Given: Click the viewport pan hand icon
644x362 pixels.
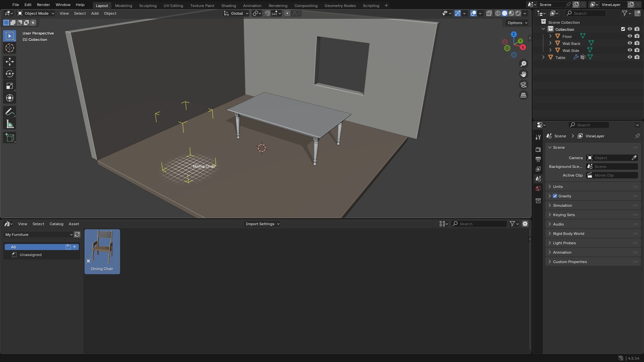Looking at the screenshot, I should click(x=523, y=74).
